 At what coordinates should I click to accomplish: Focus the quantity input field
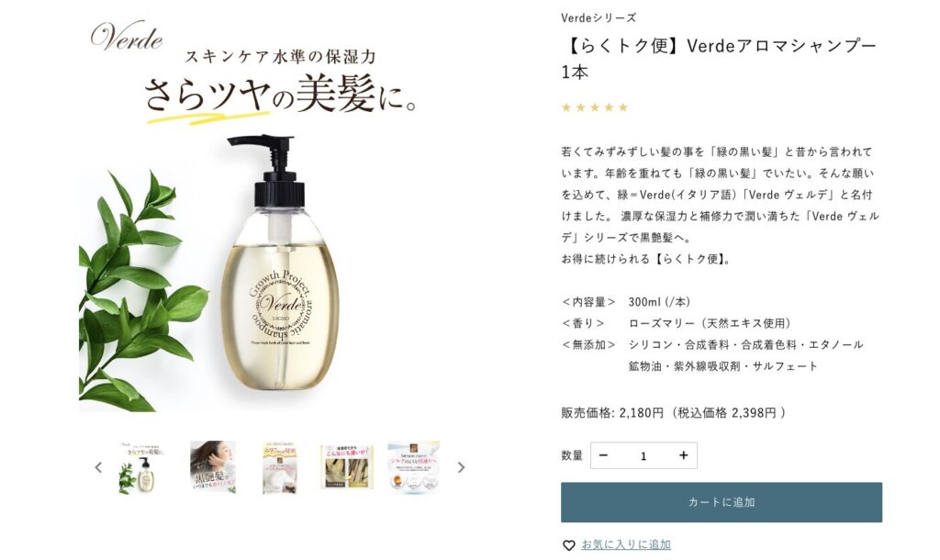tap(643, 455)
